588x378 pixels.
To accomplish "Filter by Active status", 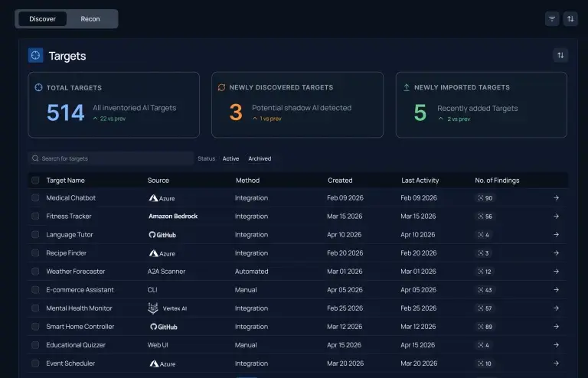I will click(x=230, y=158).
